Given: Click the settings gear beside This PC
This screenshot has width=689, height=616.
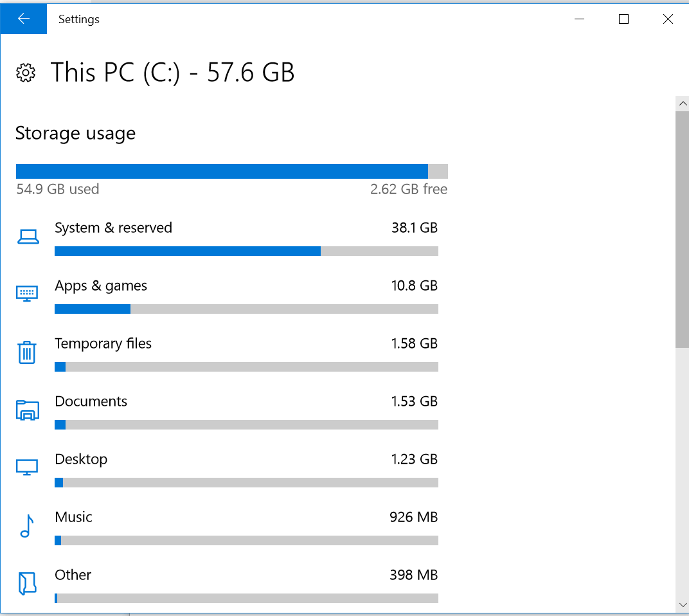Looking at the screenshot, I should tap(25, 73).
